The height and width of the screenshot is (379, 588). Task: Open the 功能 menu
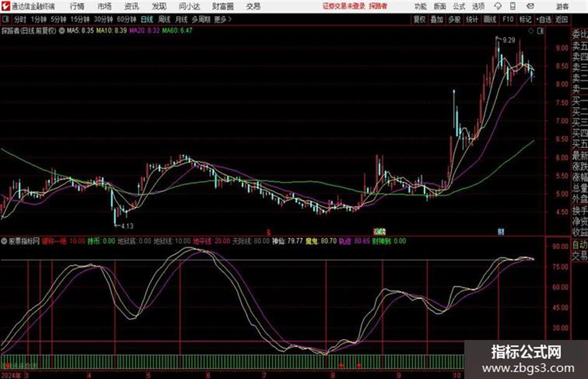point(421,6)
